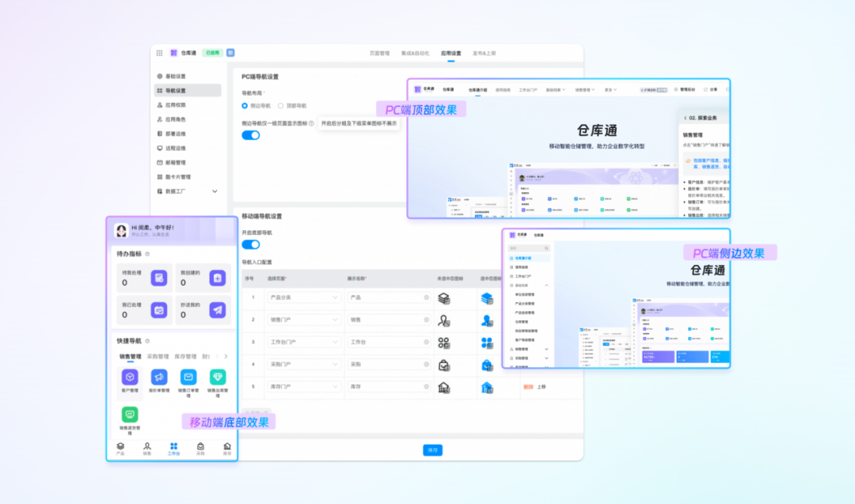Open the 我已处理 card icon in the mobile preview
This screenshot has height=504, width=855.
pos(158,310)
